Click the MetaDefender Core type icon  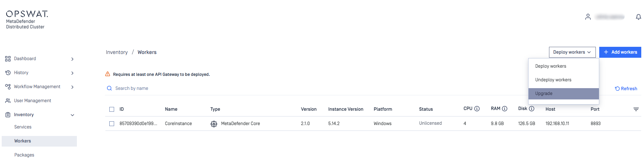[x=214, y=124]
